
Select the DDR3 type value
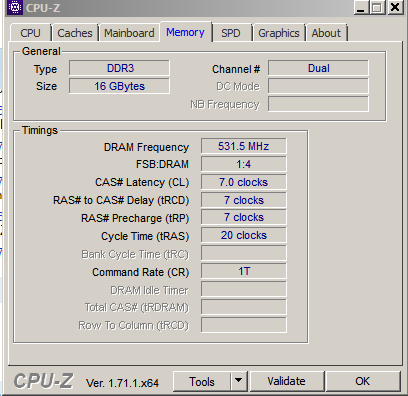[119, 68]
